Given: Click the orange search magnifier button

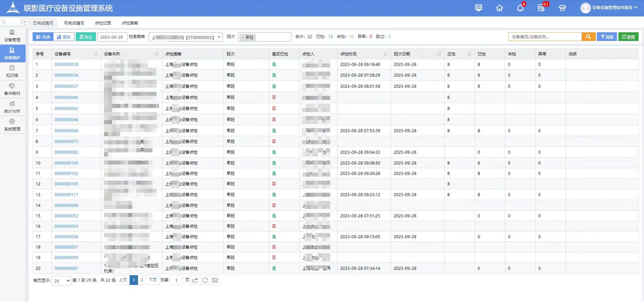Looking at the screenshot, I should [588, 37].
